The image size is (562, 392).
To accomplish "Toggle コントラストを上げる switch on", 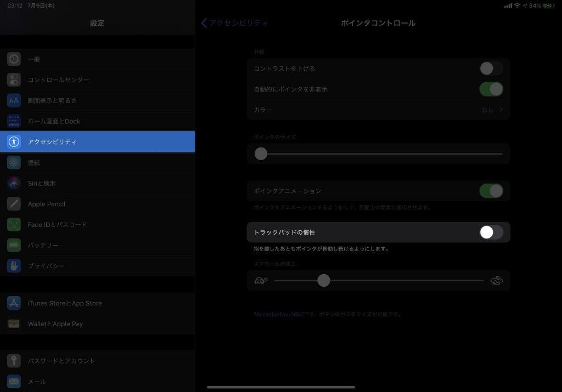I will [x=491, y=69].
